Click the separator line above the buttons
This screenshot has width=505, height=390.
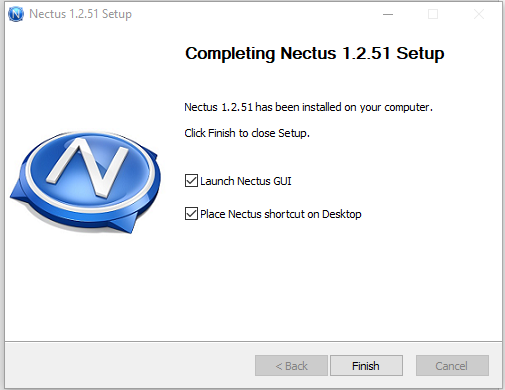click(x=253, y=341)
